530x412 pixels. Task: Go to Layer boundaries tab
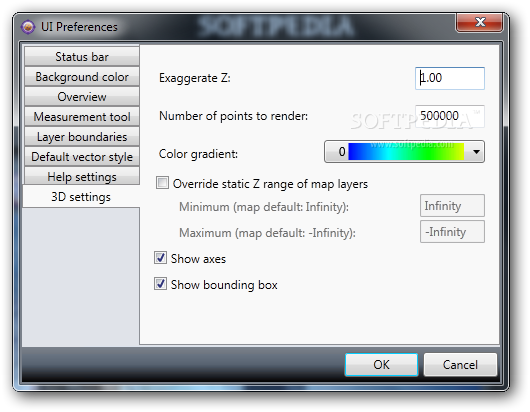(82, 137)
